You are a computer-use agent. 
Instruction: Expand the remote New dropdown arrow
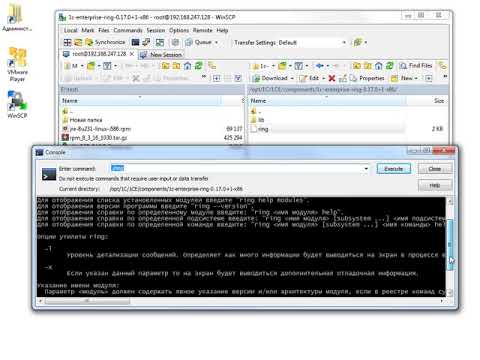416,78
